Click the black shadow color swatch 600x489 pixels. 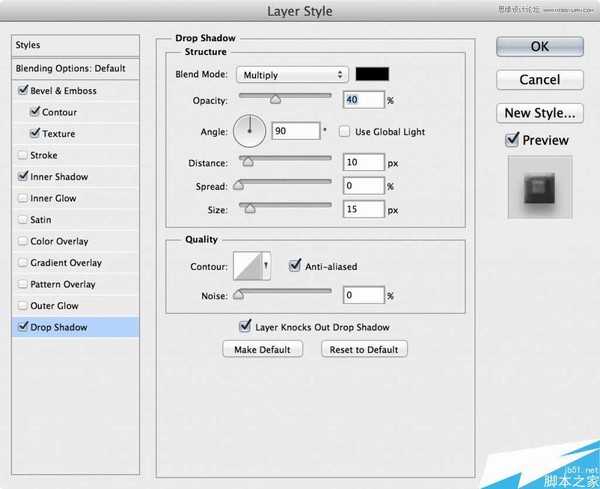click(x=372, y=74)
